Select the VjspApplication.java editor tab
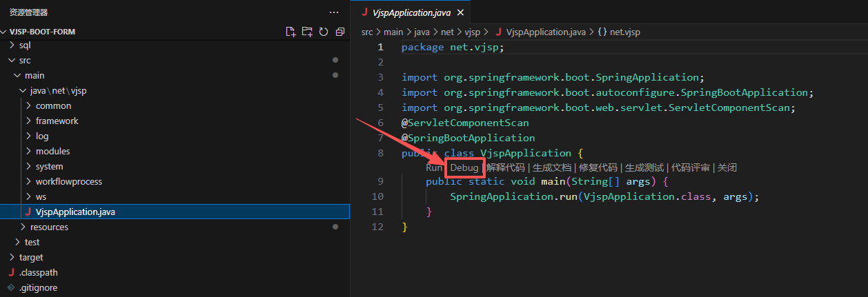Image resolution: width=868 pixels, height=297 pixels. coord(411,12)
